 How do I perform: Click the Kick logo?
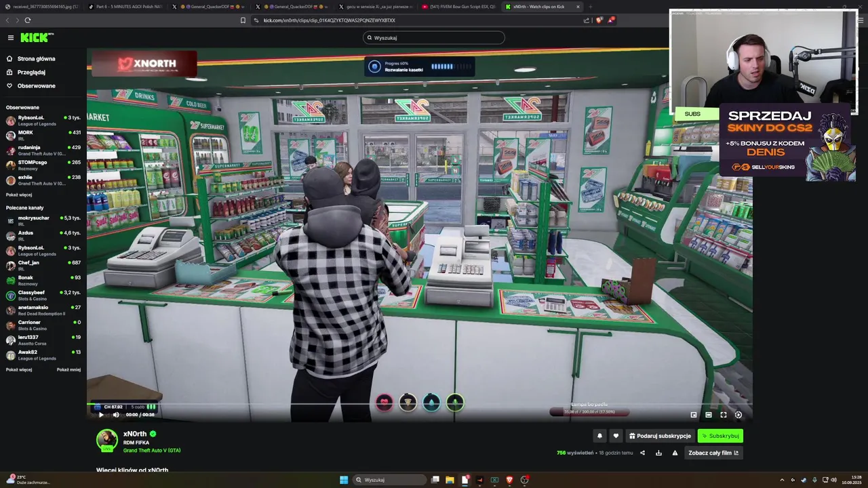tap(35, 38)
